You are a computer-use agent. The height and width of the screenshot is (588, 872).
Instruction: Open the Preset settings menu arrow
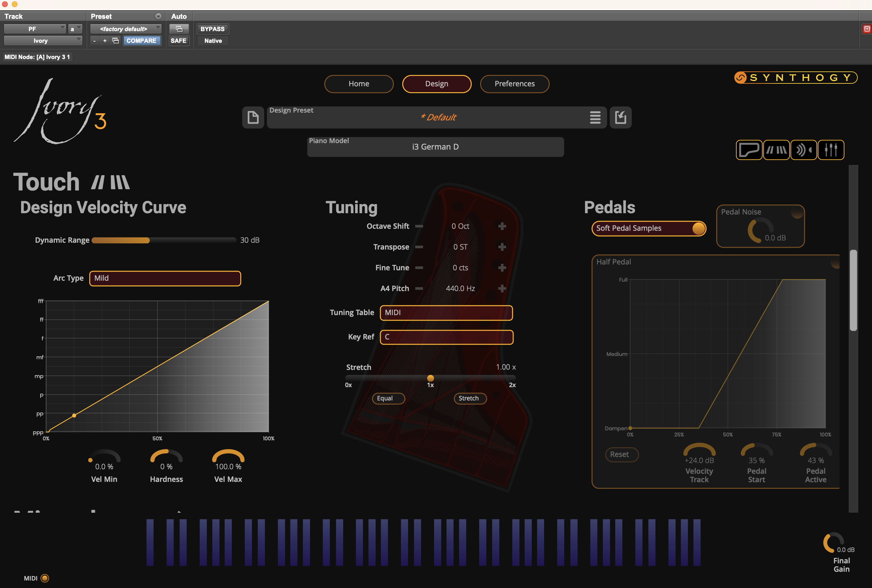(158, 16)
